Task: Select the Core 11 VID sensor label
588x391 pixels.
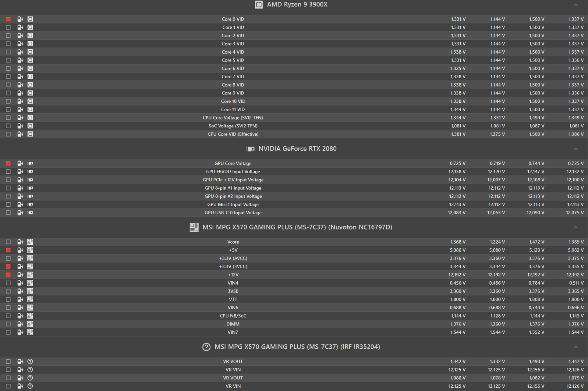Action: click(233, 109)
